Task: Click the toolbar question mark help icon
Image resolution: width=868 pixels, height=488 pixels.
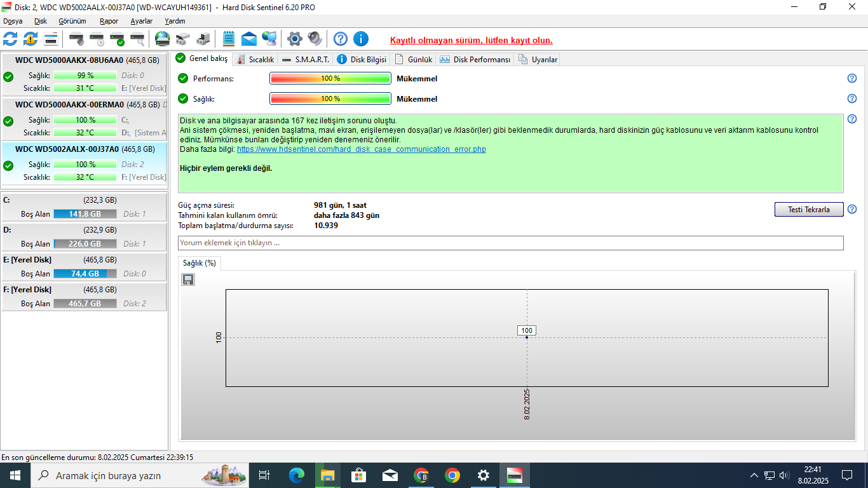Action: coord(341,39)
